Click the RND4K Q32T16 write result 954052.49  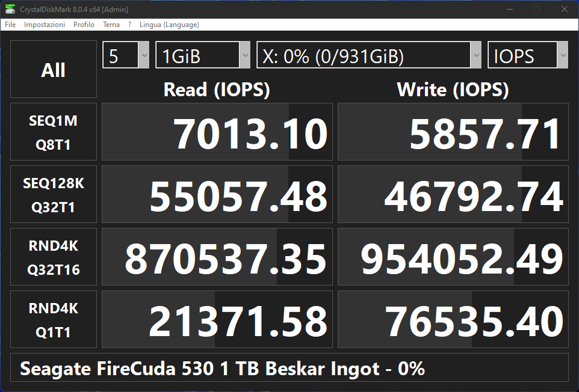(x=453, y=257)
